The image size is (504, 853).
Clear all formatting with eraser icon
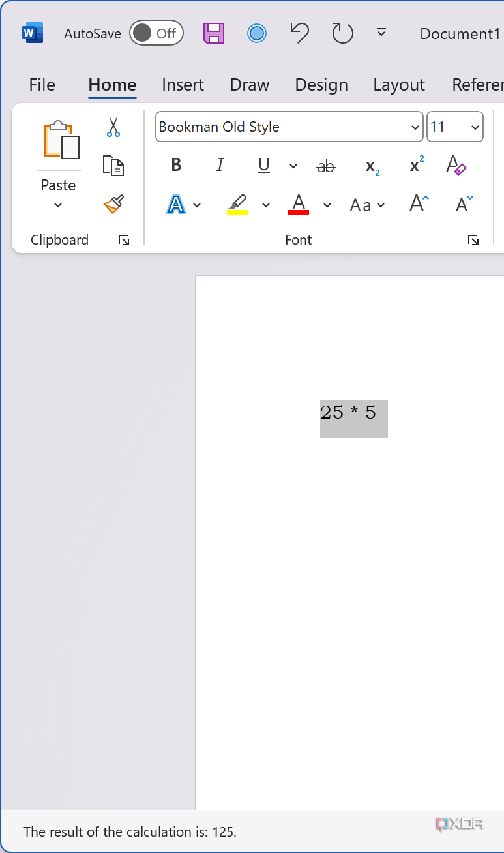tap(456, 165)
